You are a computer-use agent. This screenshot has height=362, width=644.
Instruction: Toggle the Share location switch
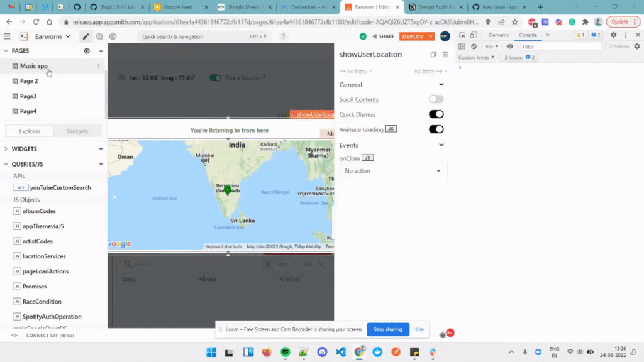[215, 77]
